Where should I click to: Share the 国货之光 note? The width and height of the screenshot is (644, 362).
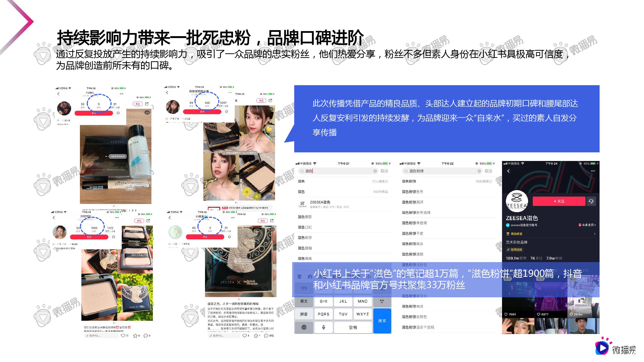click(x=272, y=221)
